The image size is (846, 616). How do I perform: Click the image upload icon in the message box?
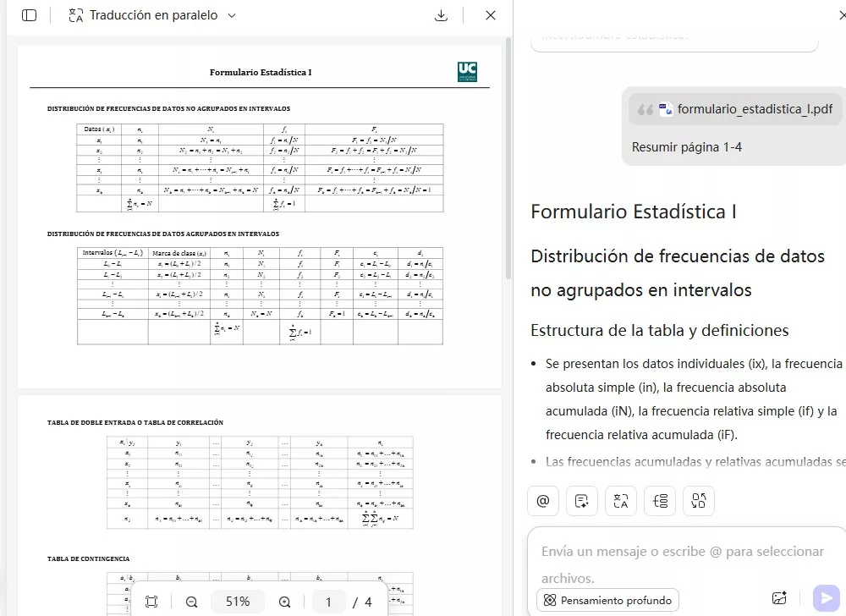tap(779, 597)
